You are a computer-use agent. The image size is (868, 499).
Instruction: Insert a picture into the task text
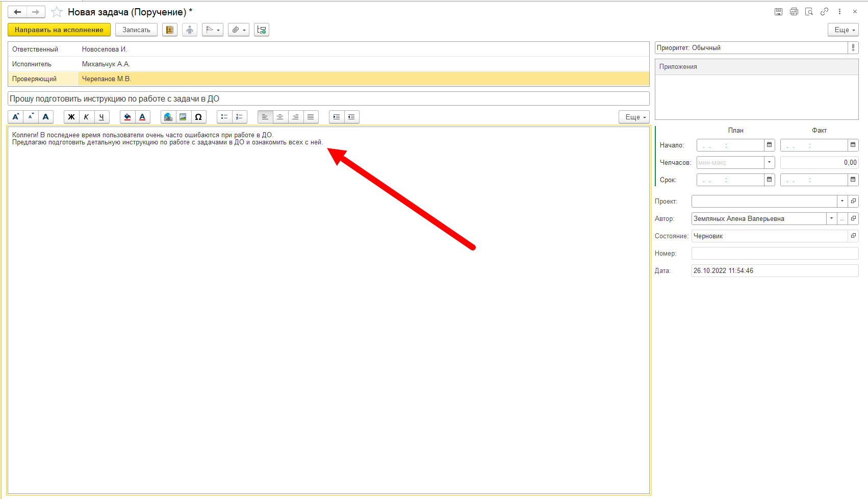(183, 117)
